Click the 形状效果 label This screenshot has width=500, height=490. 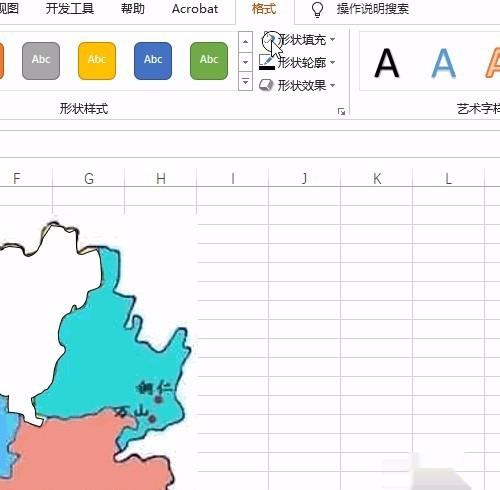(x=302, y=85)
